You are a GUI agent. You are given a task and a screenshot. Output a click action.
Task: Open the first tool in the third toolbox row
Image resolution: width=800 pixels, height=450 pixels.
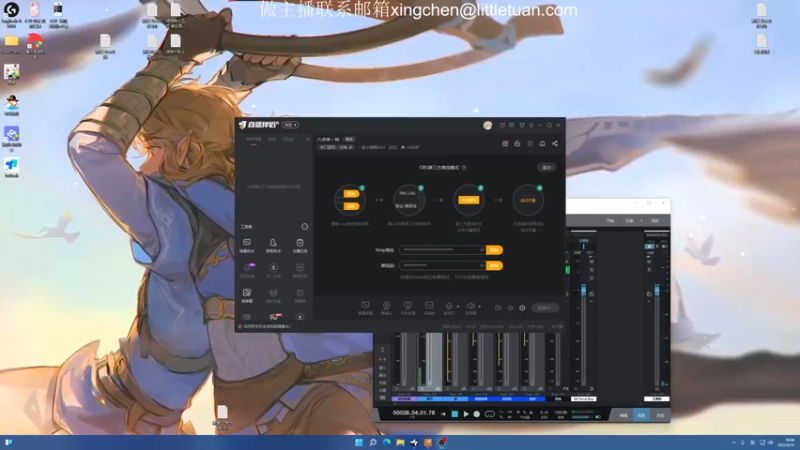click(x=247, y=293)
